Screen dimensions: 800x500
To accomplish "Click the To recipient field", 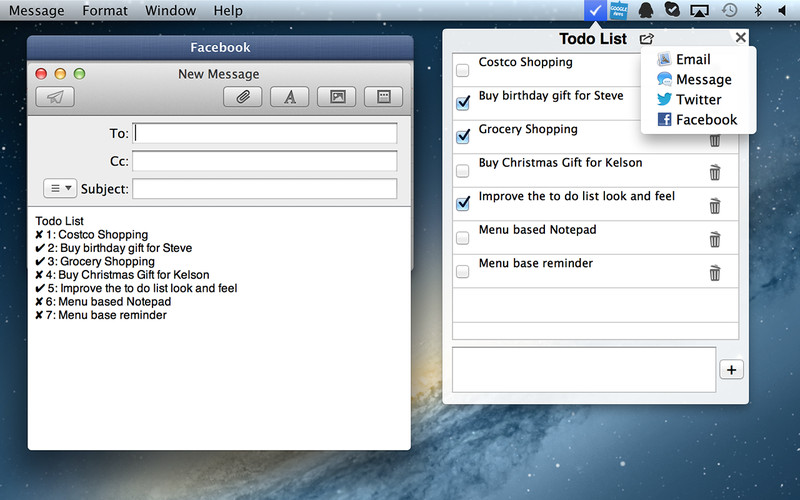I will point(265,133).
